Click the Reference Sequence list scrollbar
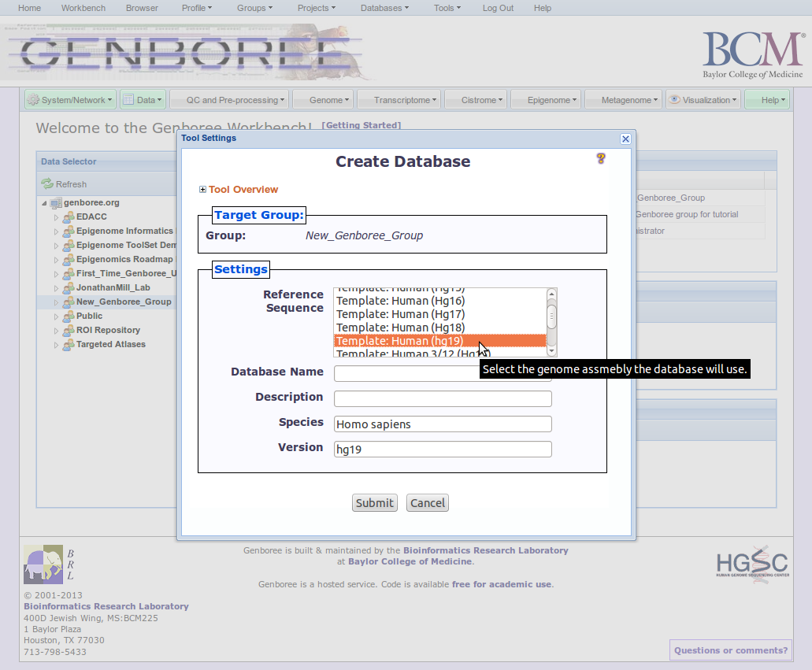 point(552,316)
